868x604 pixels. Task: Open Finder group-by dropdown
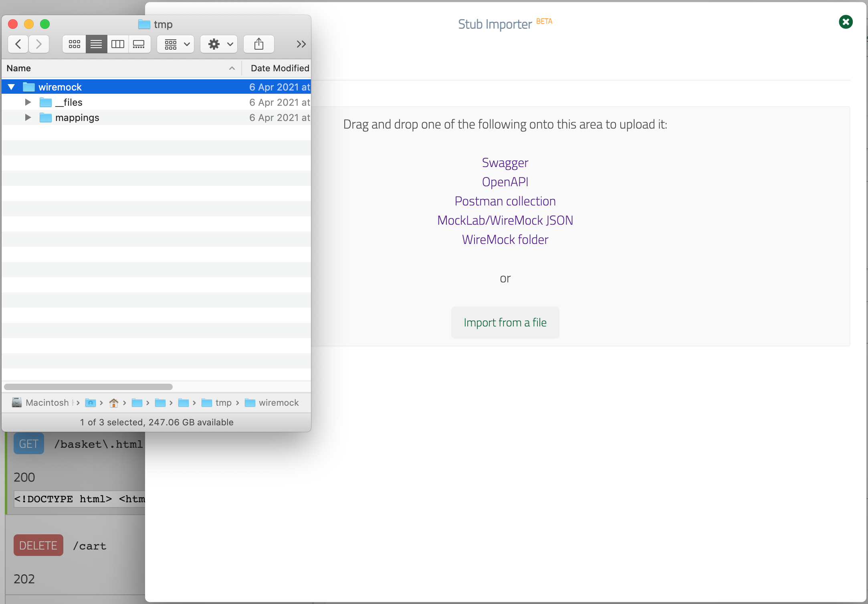click(x=176, y=44)
